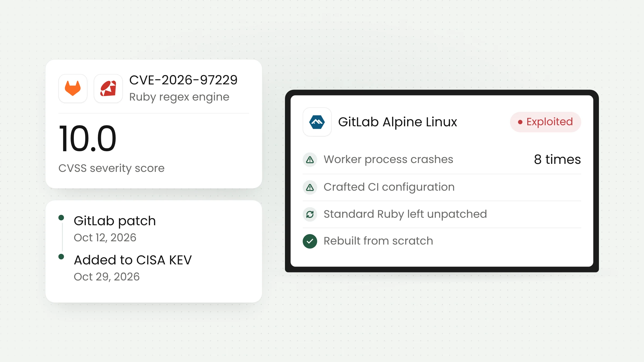Click the Crafted CI configuration row text
Screen dimensions: 644x362
(x=389, y=187)
